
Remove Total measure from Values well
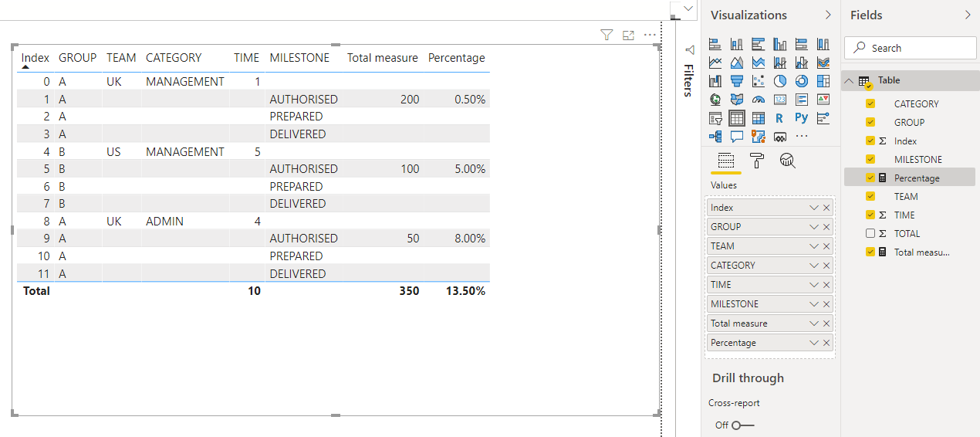[826, 324]
